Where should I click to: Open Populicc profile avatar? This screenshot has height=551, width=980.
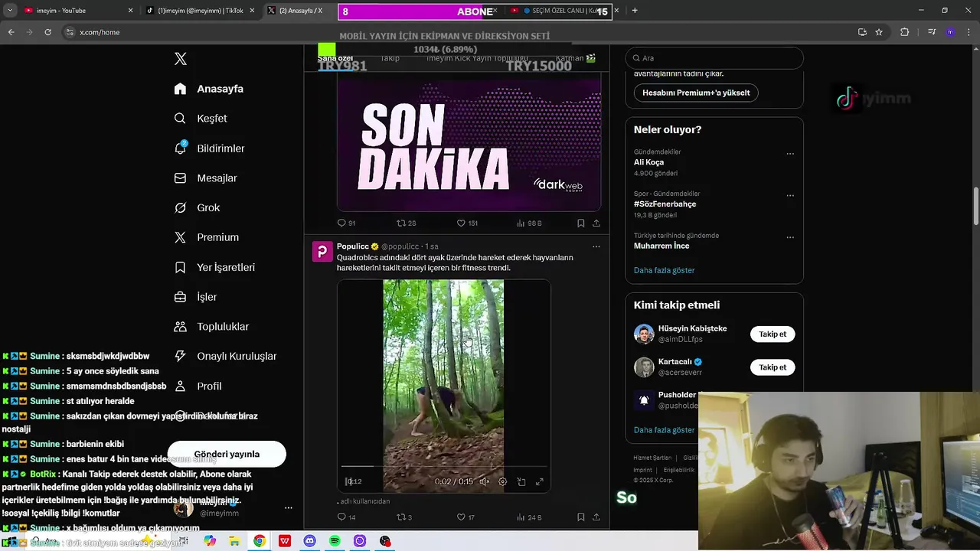(x=322, y=252)
